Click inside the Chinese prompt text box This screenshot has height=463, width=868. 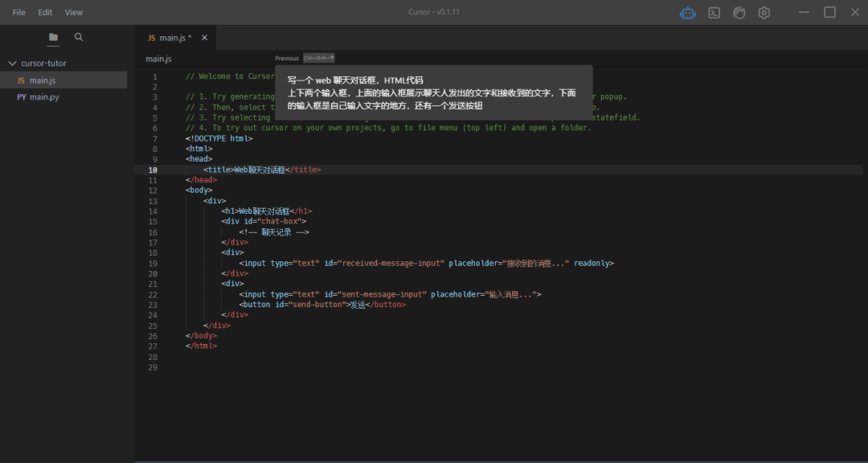coord(432,93)
